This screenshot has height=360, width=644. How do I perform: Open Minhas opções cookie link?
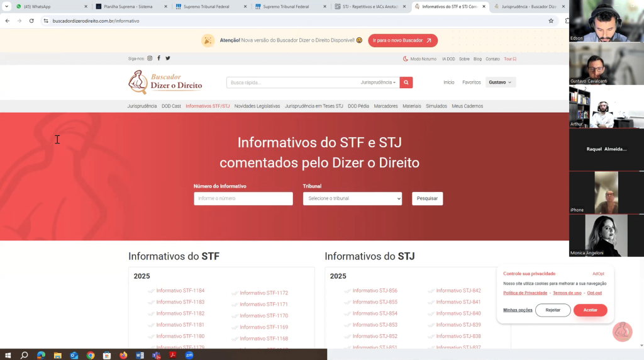click(x=518, y=310)
